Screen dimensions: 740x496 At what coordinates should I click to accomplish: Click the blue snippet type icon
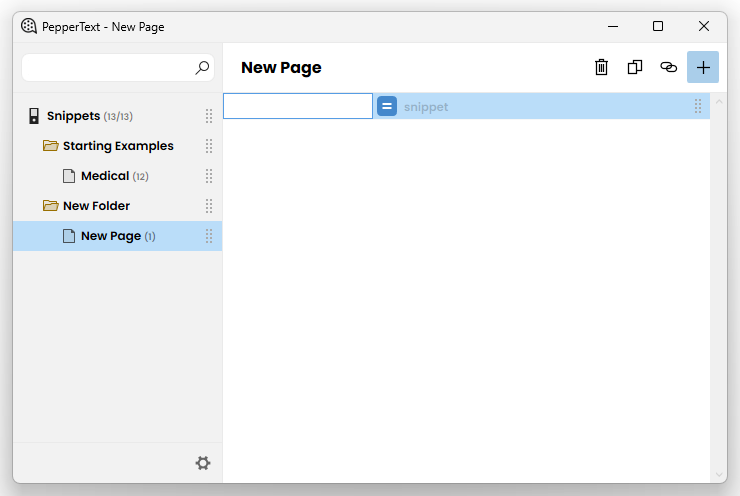[387, 106]
